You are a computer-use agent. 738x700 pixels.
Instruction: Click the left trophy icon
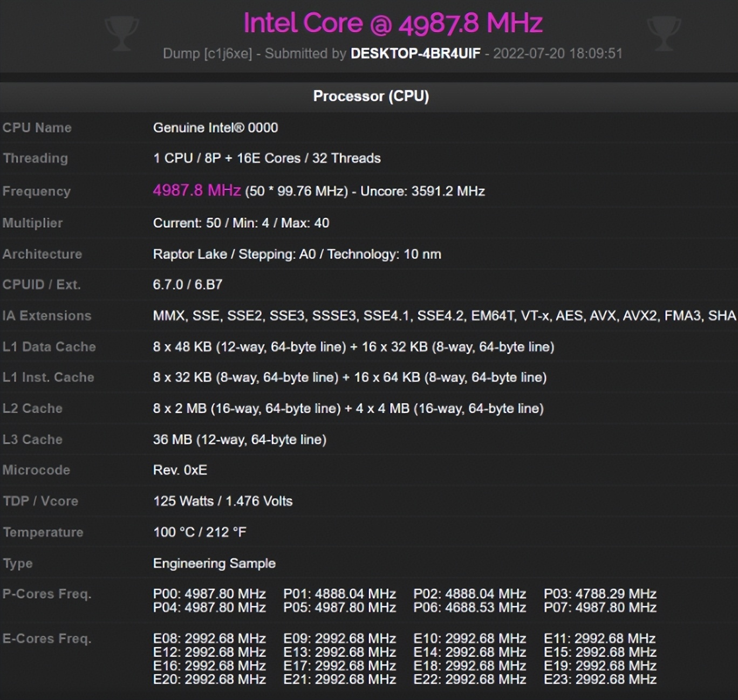(122, 33)
